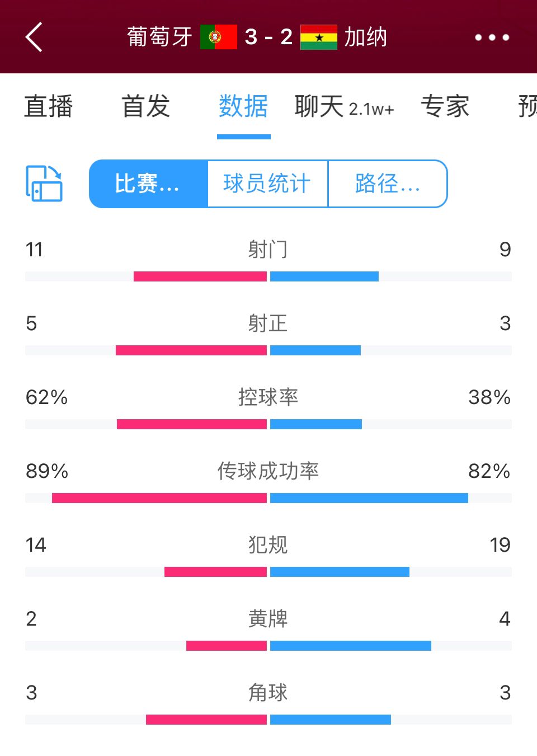Tap the rotate screen orientation icon

(44, 184)
